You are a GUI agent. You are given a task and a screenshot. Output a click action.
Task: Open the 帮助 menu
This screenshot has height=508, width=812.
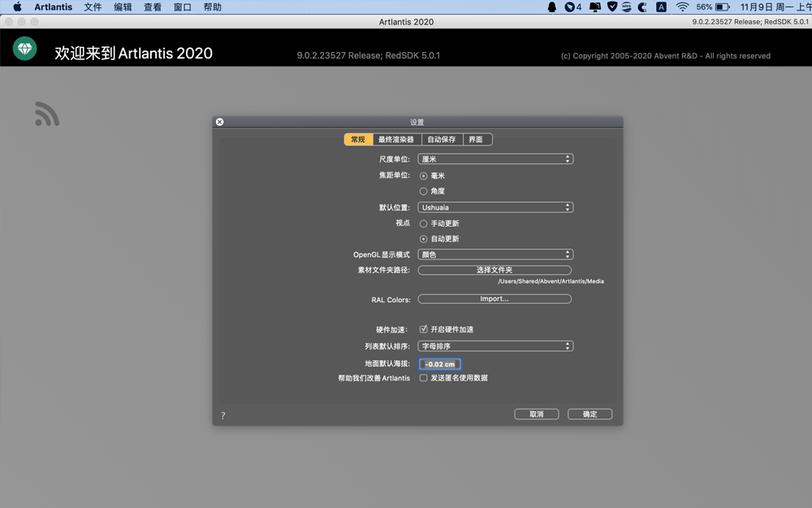point(212,7)
